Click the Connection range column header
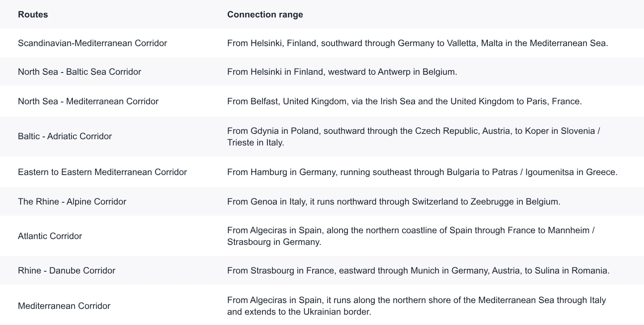 pyautogui.click(x=265, y=14)
